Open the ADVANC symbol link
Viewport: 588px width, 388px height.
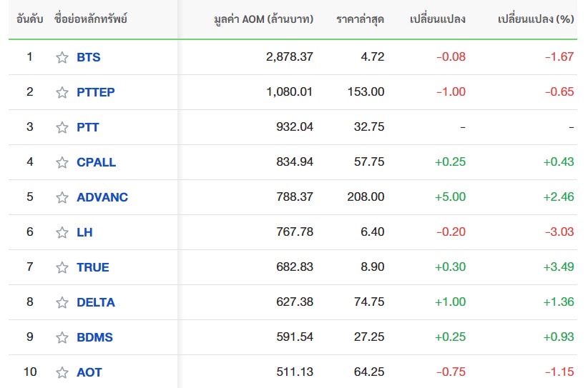pos(102,197)
